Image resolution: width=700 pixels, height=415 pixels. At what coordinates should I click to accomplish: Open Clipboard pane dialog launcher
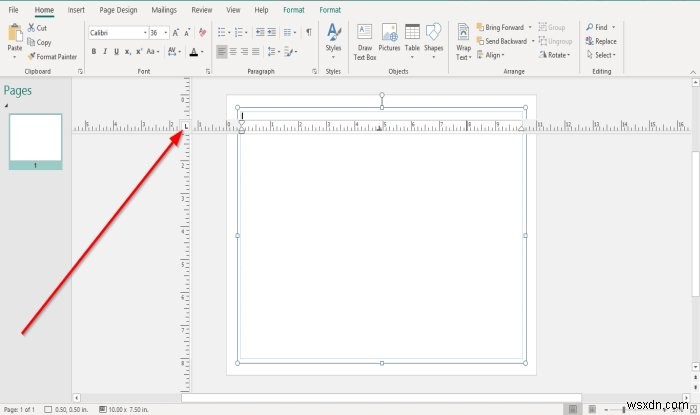pyautogui.click(x=80, y=71)
